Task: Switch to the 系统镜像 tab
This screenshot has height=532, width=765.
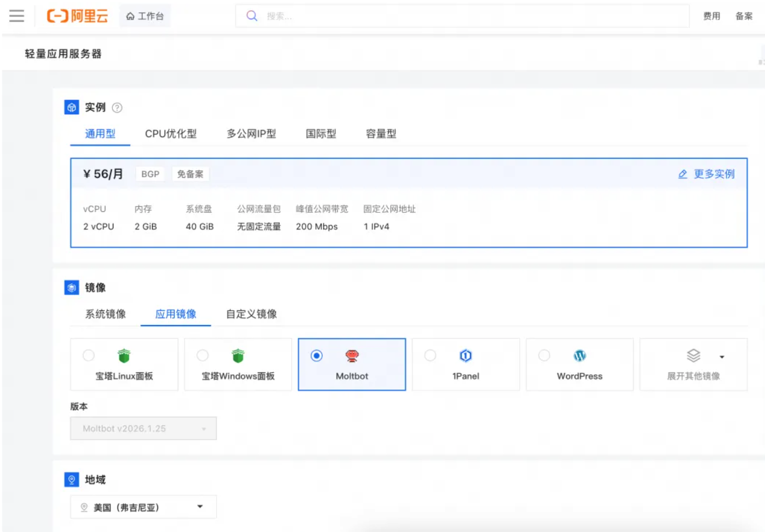Action: tap(106, 314)
